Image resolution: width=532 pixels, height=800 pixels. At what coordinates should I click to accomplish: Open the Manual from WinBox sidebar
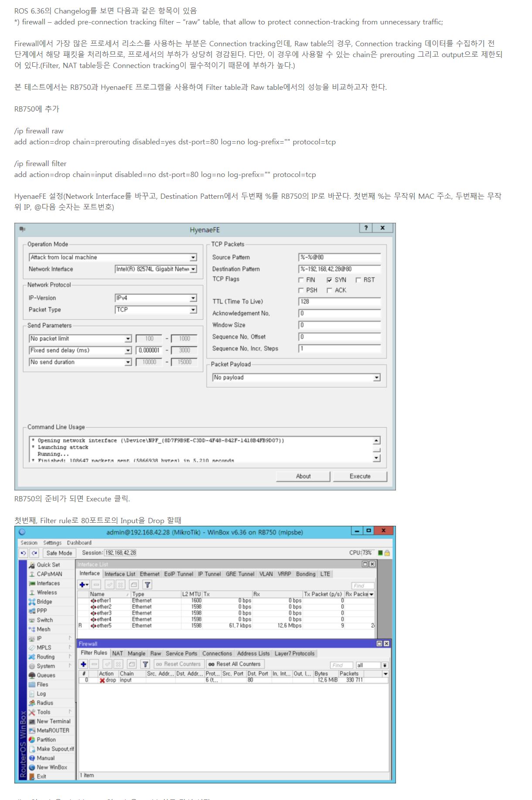pyautogui.click(x=45, y=758)
